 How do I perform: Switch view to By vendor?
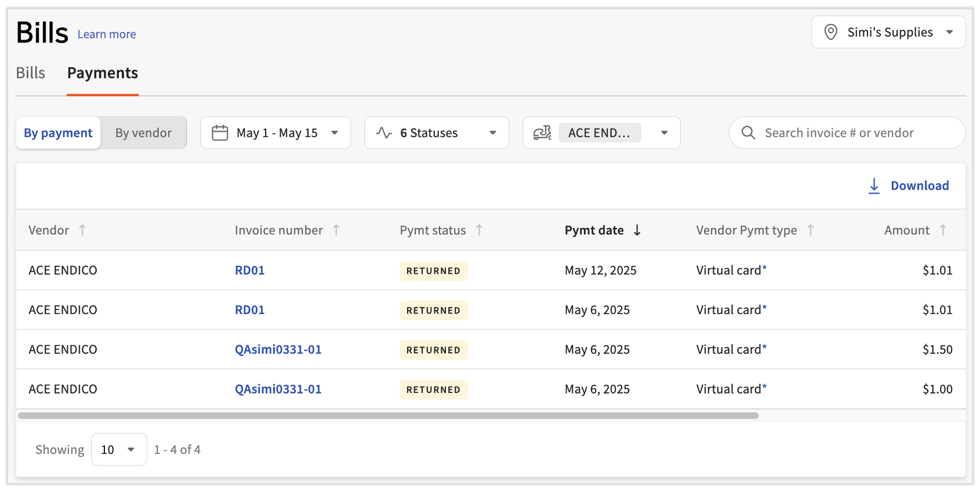click(x=143, y=133)
